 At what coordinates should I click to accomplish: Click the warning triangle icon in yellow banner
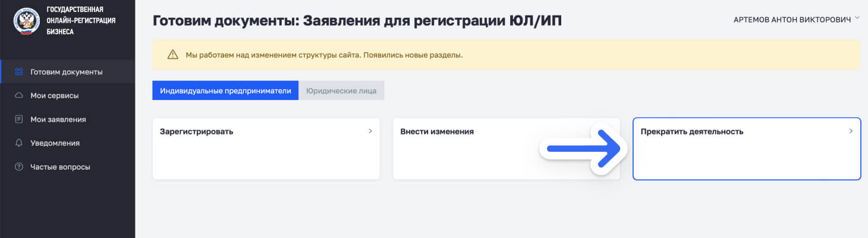pyautogui.click(x=173, y=55)
